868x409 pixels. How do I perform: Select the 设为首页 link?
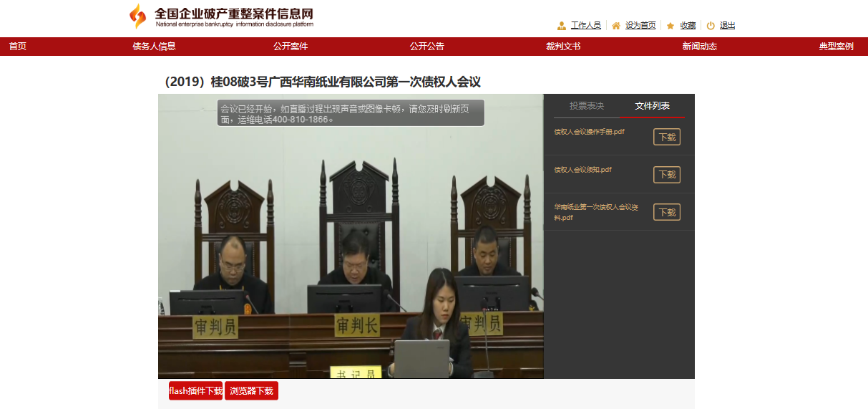640,26
